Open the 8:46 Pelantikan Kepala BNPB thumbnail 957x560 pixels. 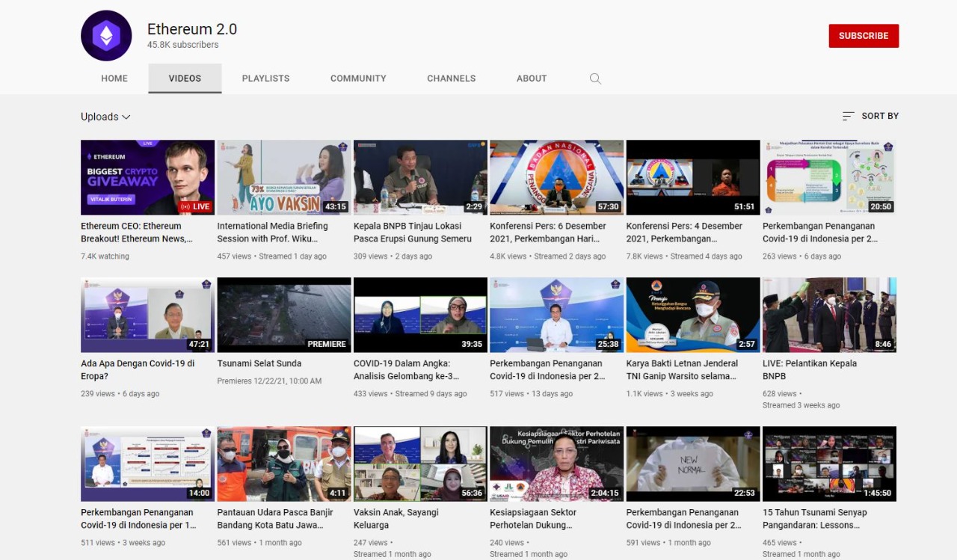[829, 315]
